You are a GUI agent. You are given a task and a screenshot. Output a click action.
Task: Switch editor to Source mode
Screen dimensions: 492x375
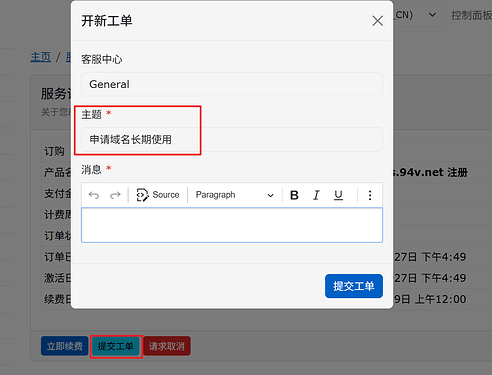[158, 195]
